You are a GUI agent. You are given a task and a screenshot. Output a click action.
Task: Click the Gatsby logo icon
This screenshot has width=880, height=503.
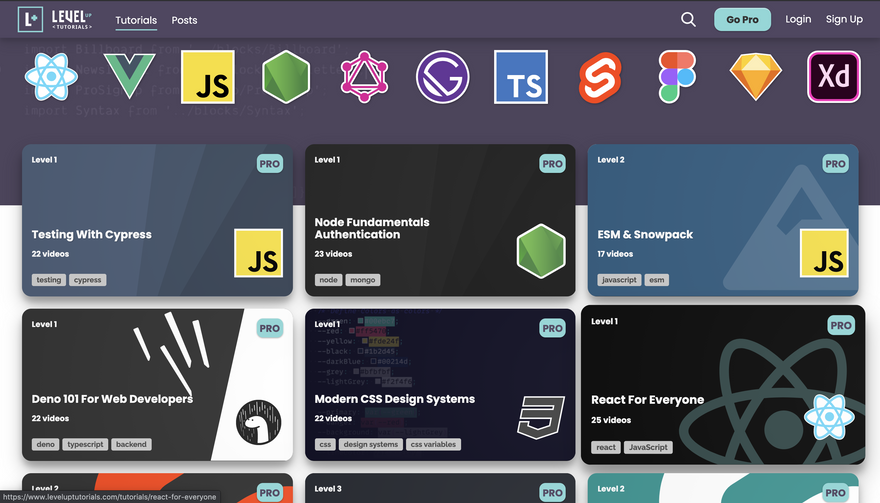[x=442, y=77]
